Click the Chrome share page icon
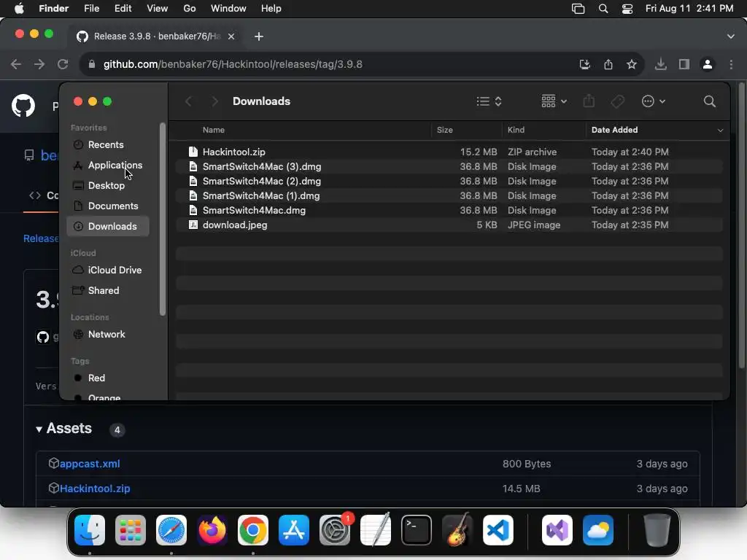 click(608, 64)
